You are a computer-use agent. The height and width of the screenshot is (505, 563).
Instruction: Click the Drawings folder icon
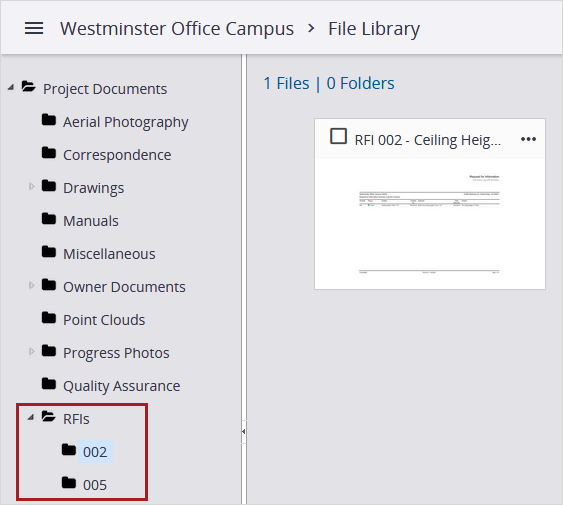[48, 186]
